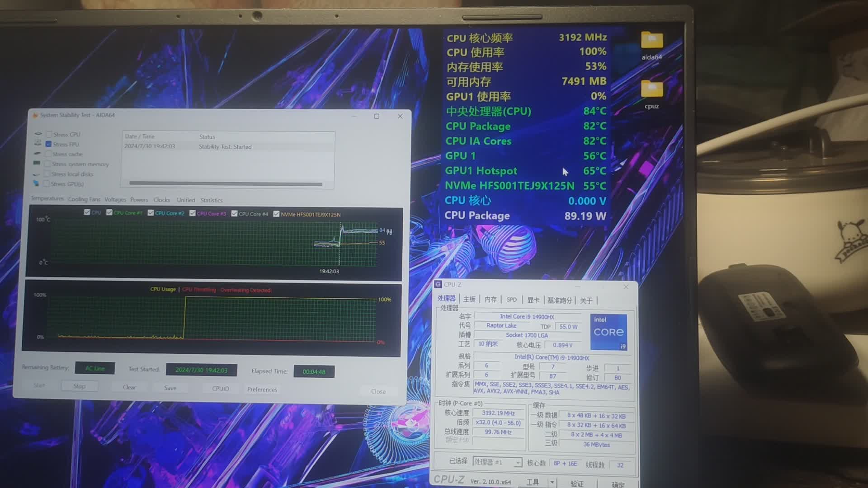Click the GPU1 Hotspot 65°C overlay row

point(525,171)
